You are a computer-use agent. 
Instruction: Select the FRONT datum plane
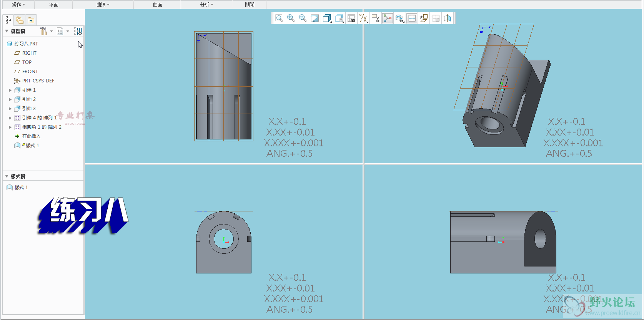point(30,72)
